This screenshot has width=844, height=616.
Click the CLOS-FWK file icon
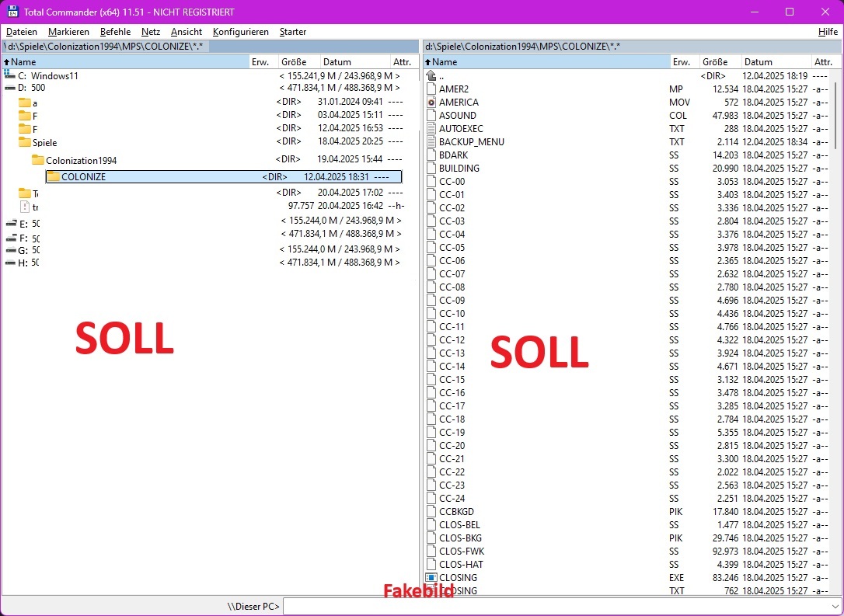coord(431,551)
